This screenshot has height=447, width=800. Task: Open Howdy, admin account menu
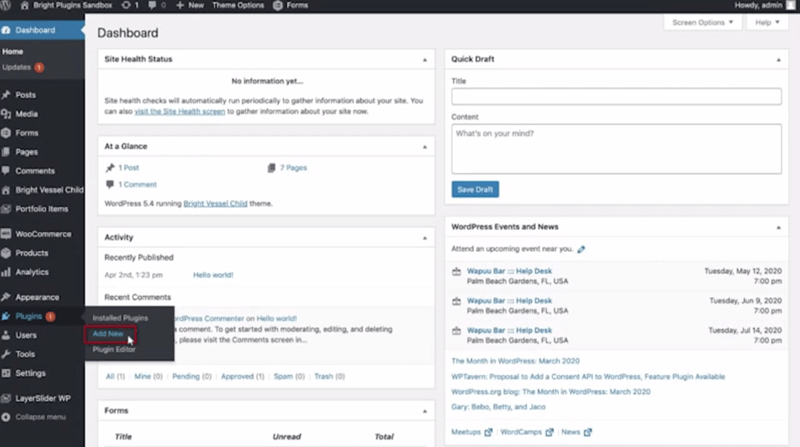[x=764, y=5]
